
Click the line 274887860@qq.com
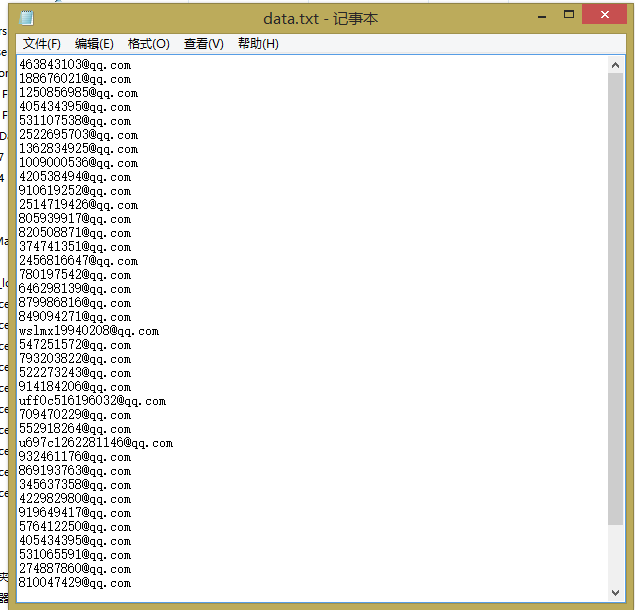pyautogui.click(x=75, y=569)
